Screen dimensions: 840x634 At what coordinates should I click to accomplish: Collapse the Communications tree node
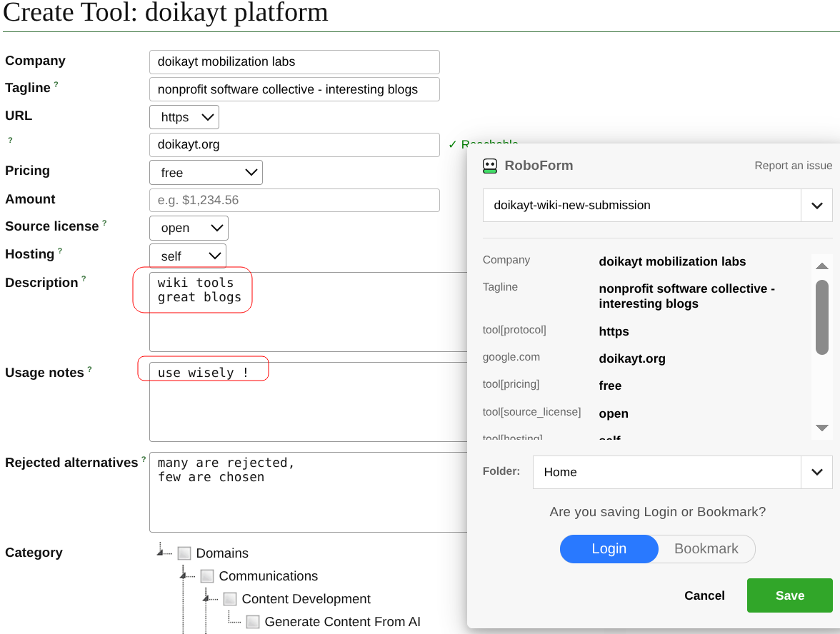coord(183,574)
